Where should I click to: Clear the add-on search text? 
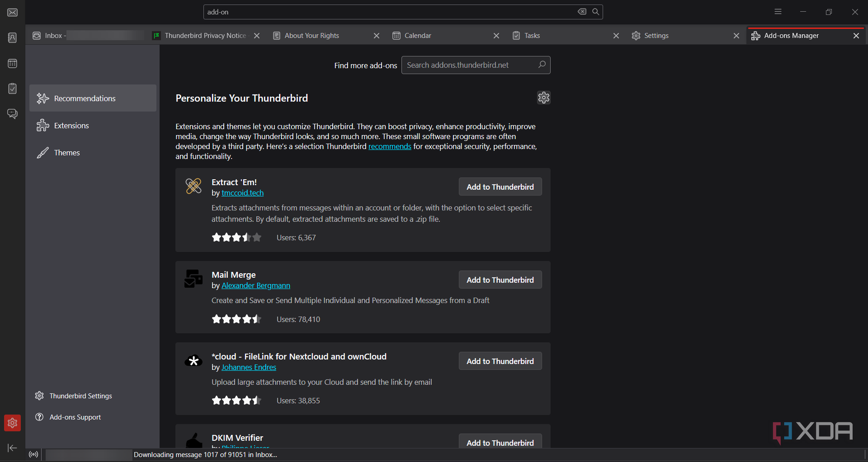pyautogui.click(x=582, y=12)
